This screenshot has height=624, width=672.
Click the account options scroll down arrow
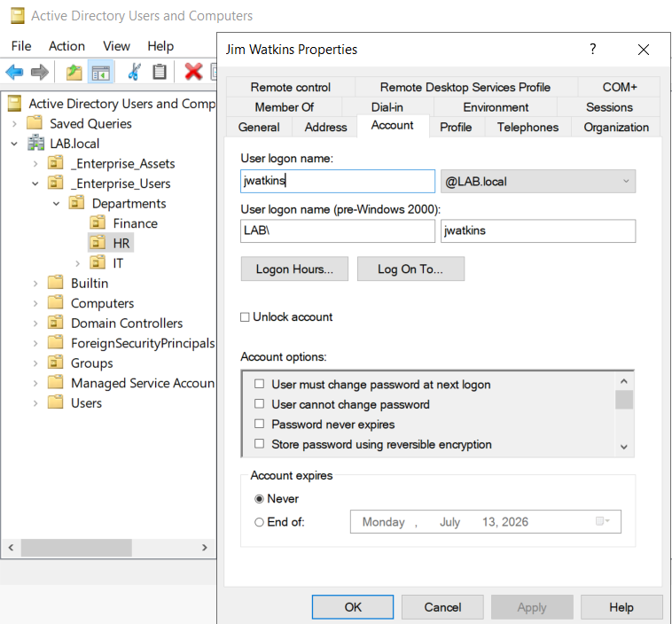(624, 447)
